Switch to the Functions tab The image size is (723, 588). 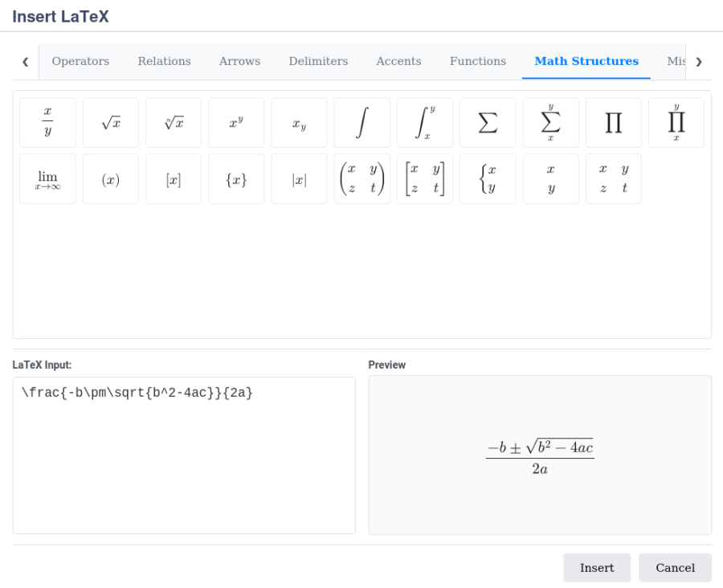[477, 61]
